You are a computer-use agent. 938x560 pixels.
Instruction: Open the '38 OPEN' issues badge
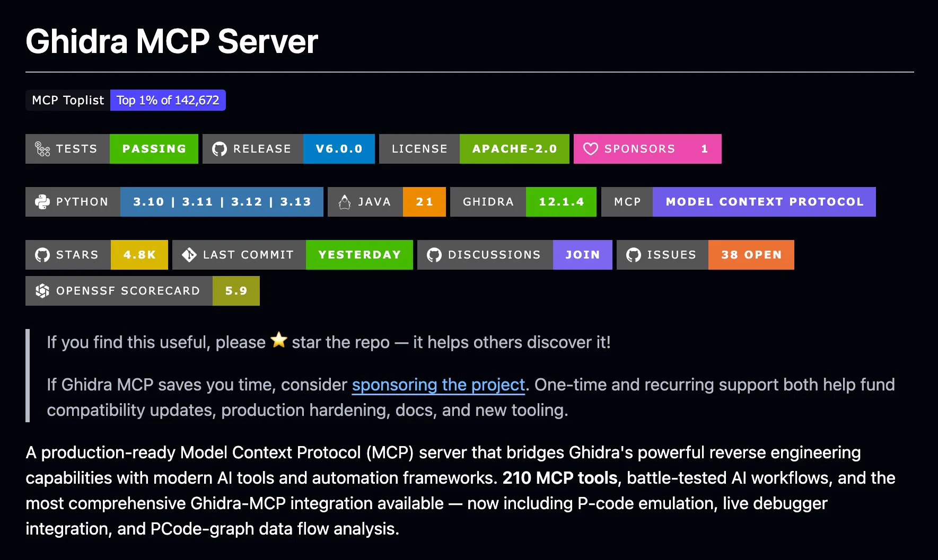(751, 255)
